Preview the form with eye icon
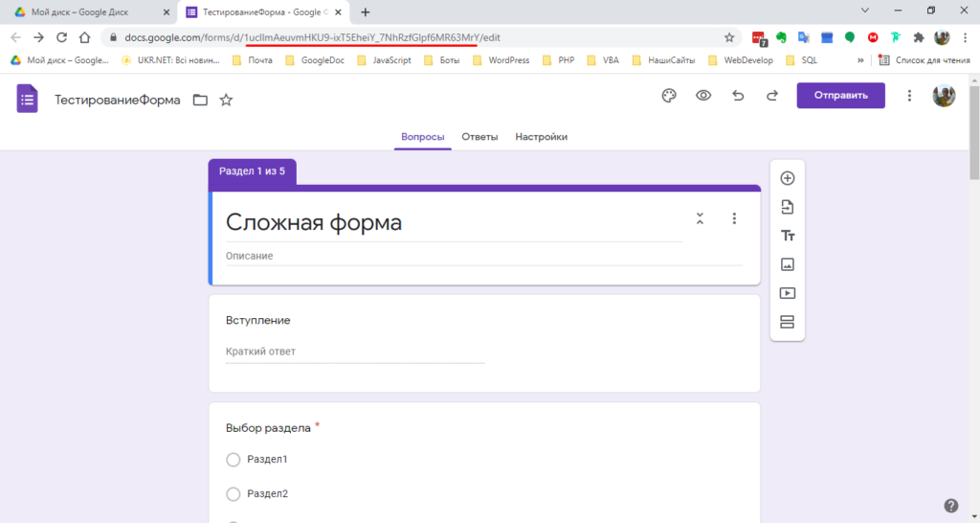 coord(703,96)
